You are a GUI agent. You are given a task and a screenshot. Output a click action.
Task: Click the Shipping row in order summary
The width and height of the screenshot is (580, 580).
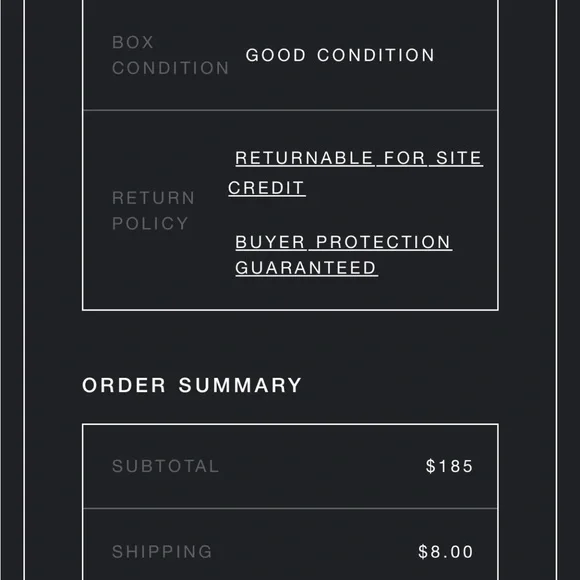290,544
